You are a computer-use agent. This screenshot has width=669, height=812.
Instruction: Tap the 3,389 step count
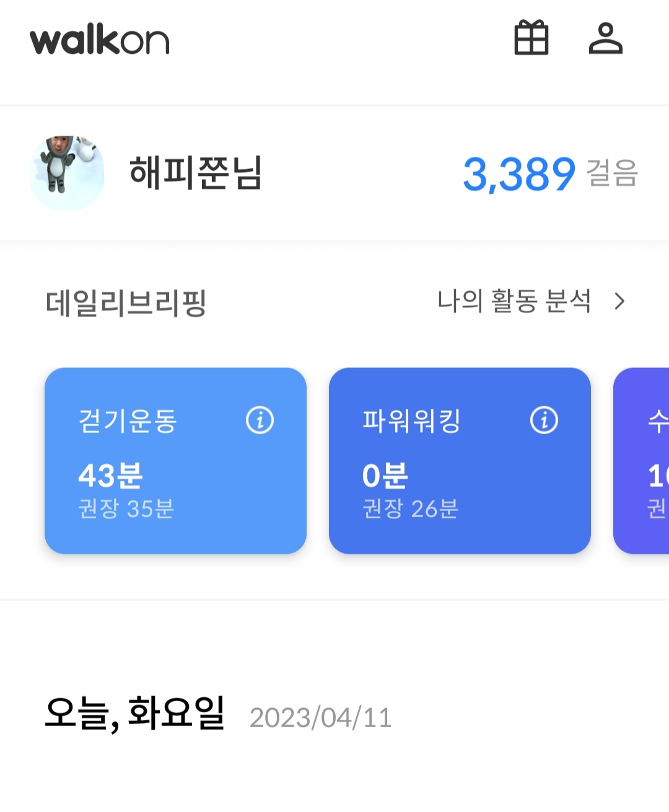point(519,174)
